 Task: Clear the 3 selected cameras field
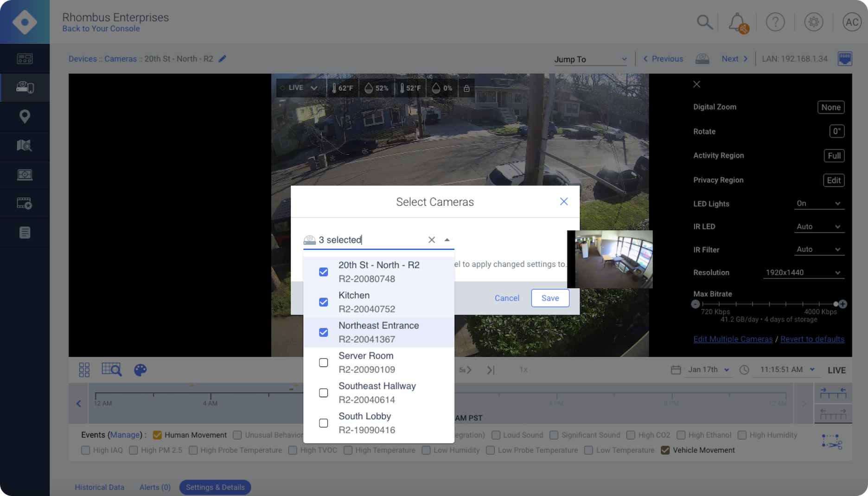(x=432, y=240)
